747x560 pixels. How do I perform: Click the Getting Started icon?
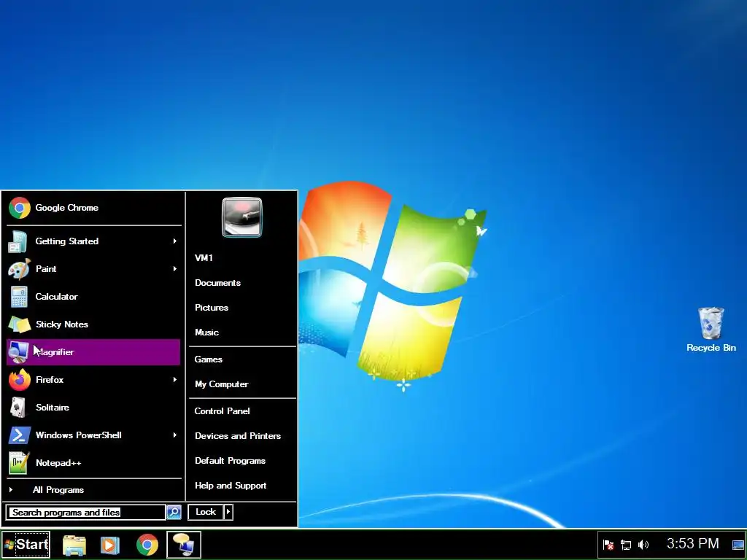[18, 241]
